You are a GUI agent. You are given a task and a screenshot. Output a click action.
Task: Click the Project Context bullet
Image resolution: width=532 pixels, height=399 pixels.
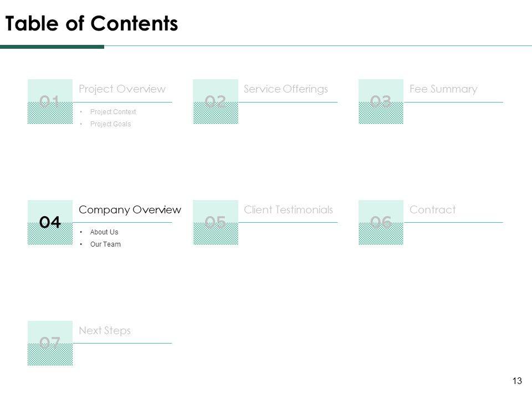tap(112, 112)
